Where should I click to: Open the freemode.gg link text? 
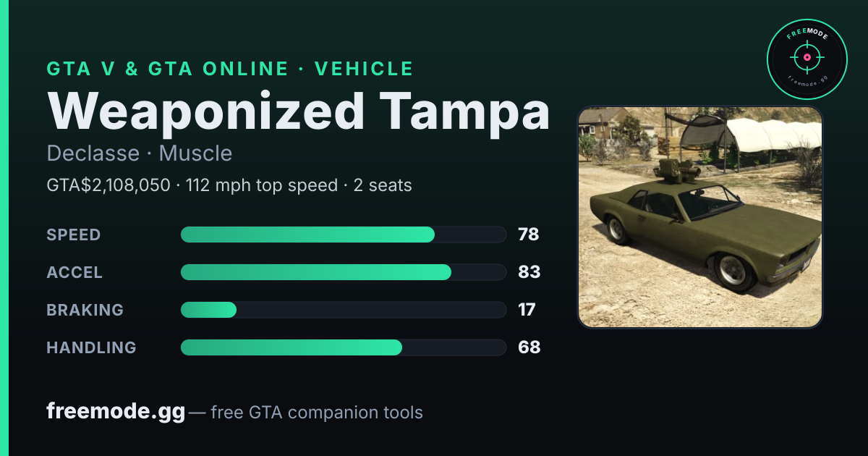(x=116, y=412)
